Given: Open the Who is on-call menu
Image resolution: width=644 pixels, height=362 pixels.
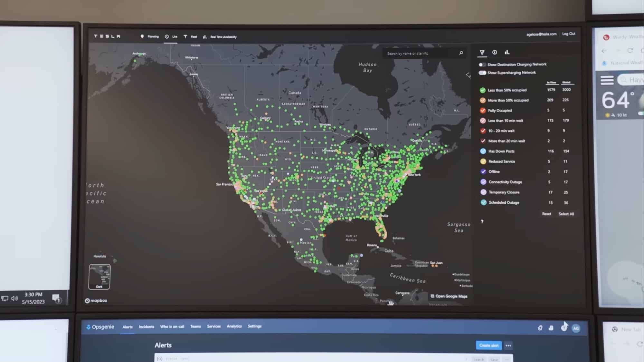Looking at the screenshot, I should (172, 327).
